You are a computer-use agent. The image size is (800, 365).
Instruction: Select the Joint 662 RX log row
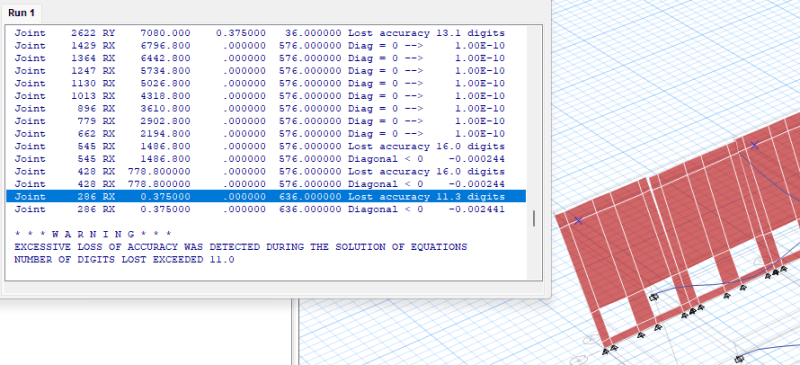click(260, 134)
